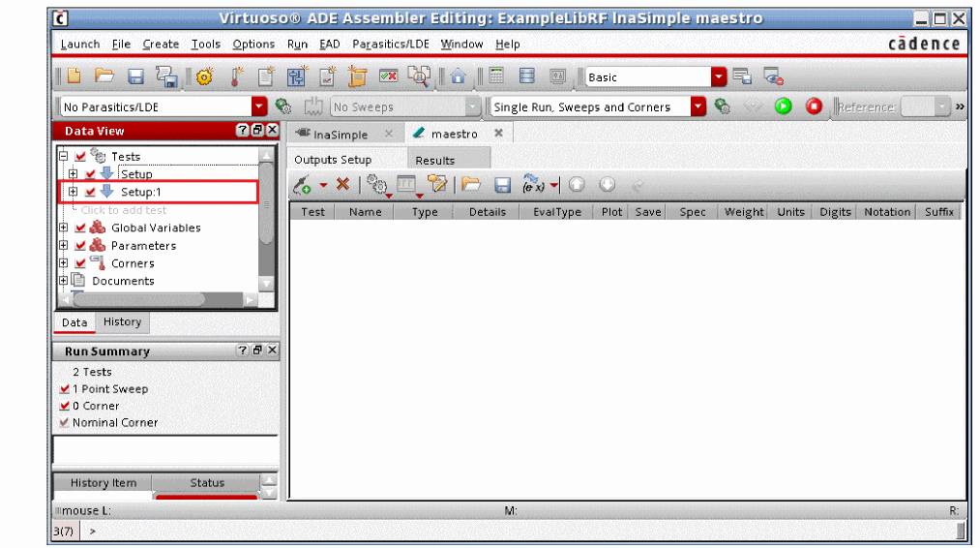
Task: Click 'Click to add test' entry
Action: point(124,210)
